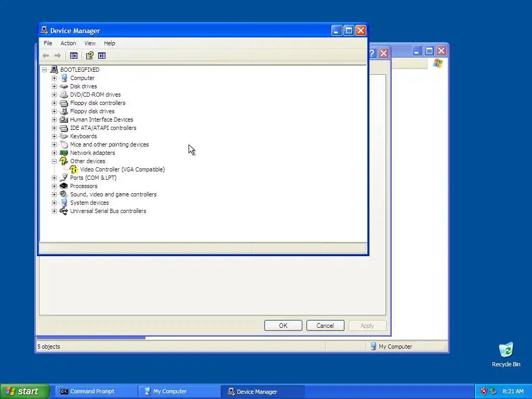The height and width of the screenshot is (399, 532).
Task: Expand the DVD/CD-ROM drives node
Action: pos(54,95)
